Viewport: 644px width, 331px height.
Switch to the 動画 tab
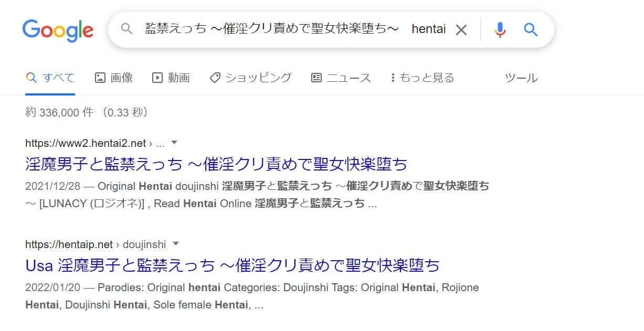coord(171,78)
